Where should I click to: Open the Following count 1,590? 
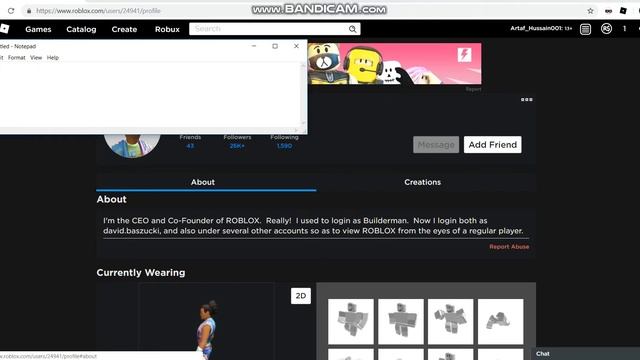[x=284, y=146]
